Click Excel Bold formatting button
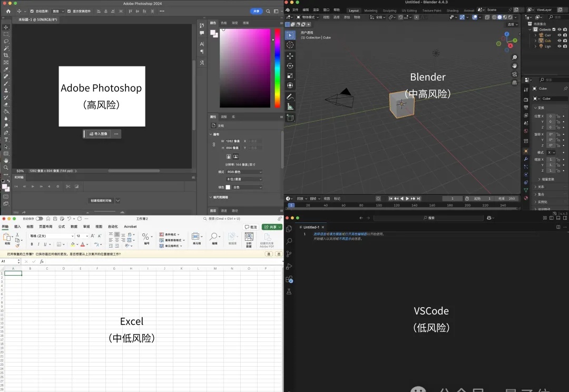This screenshot has height=392, width=569. coord(32,244)
